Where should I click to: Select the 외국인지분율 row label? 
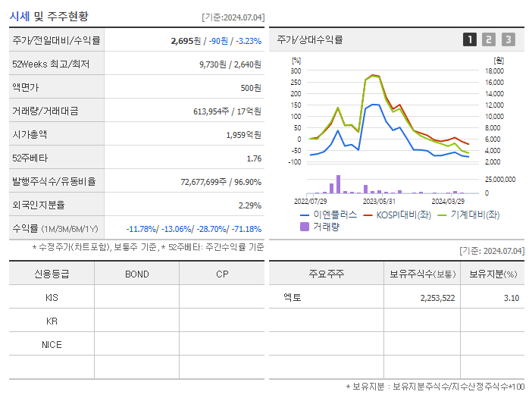(x=39, y=205)
